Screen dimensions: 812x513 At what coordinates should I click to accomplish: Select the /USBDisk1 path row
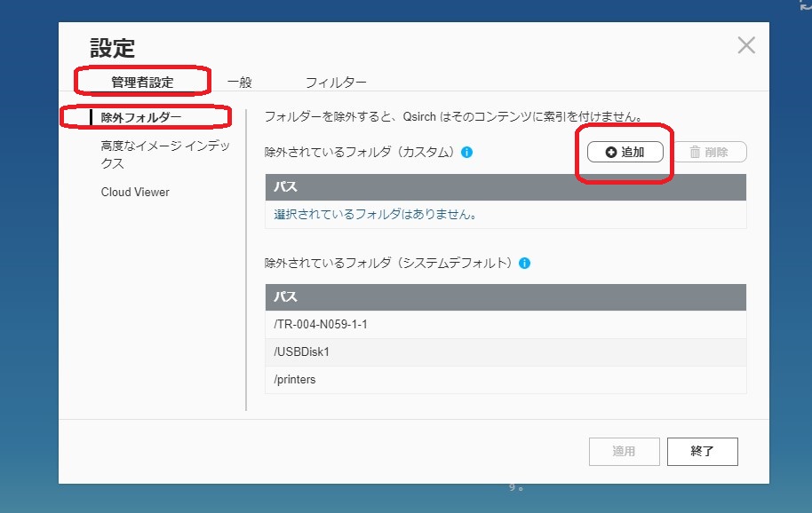(x=506, y=352)
